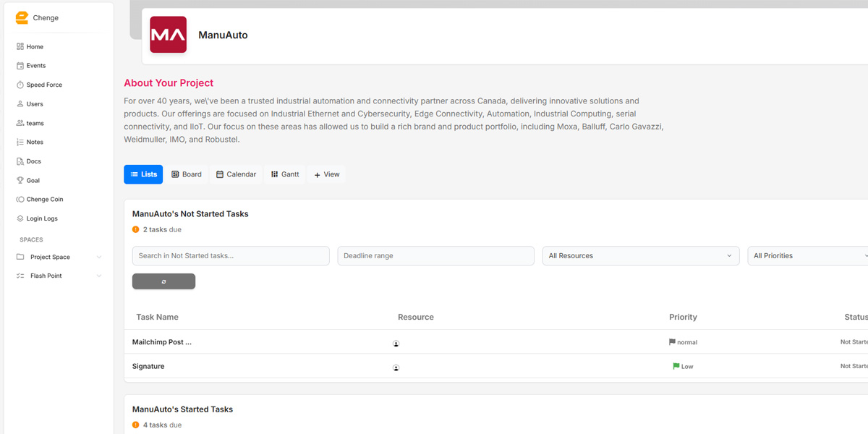Switch to the Calendar view tab
Screen dimensions: 868x434
coord(236,174)
